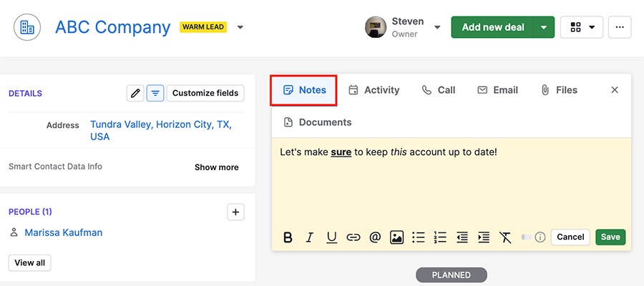The image size is (644, 286).
Task: Open the owner Steven dropdown
Action: (x=437, y=27)
